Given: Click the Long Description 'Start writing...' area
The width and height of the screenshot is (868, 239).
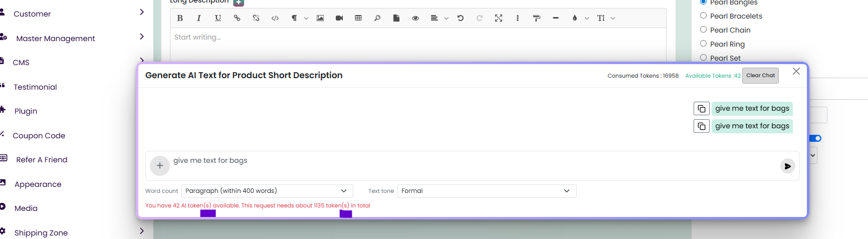Looking at the screenshot, I should [418, 44].
